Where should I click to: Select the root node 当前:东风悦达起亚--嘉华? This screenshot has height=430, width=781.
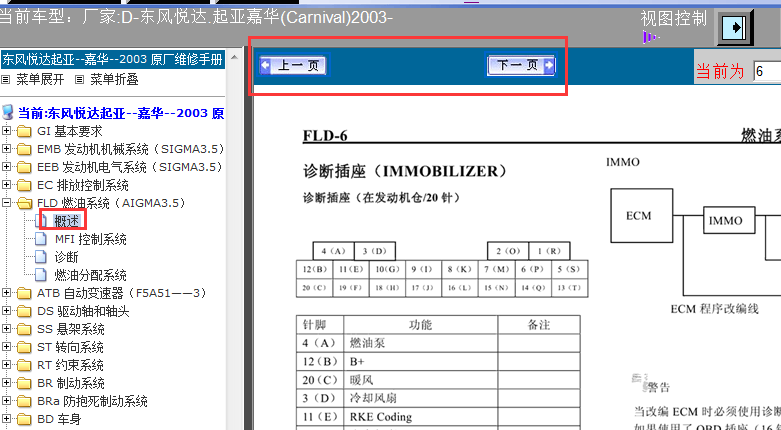tap(121, 113)
